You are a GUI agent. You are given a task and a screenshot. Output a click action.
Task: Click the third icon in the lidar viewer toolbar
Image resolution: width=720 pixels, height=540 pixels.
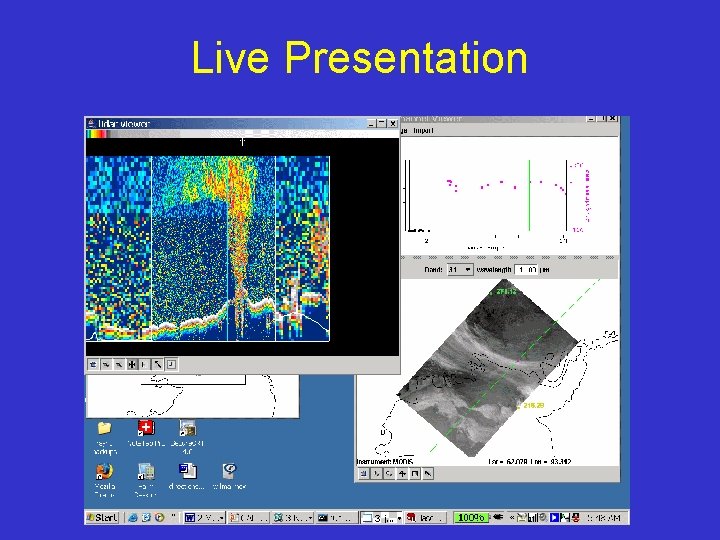click(x=119, y=364)
